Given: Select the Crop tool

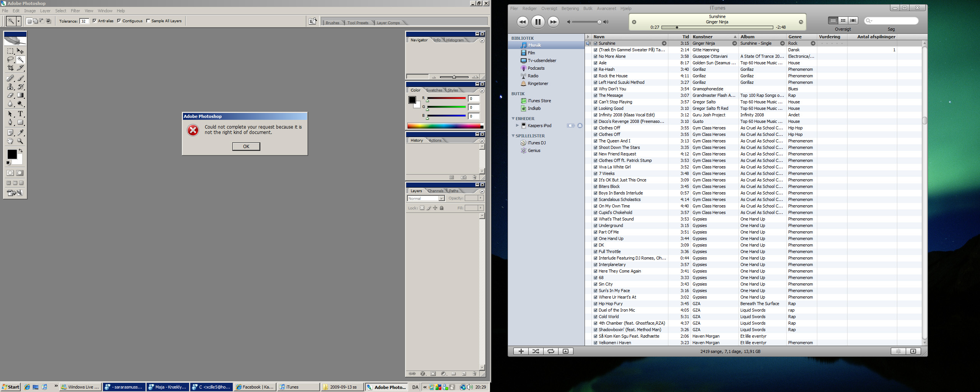Looking at the screenshot, I should click(10, 68).
